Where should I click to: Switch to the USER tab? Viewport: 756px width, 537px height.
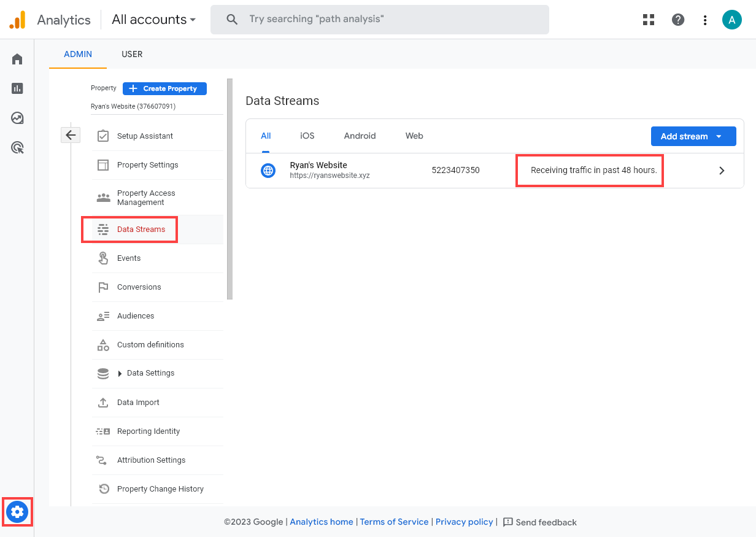[132, 54]
